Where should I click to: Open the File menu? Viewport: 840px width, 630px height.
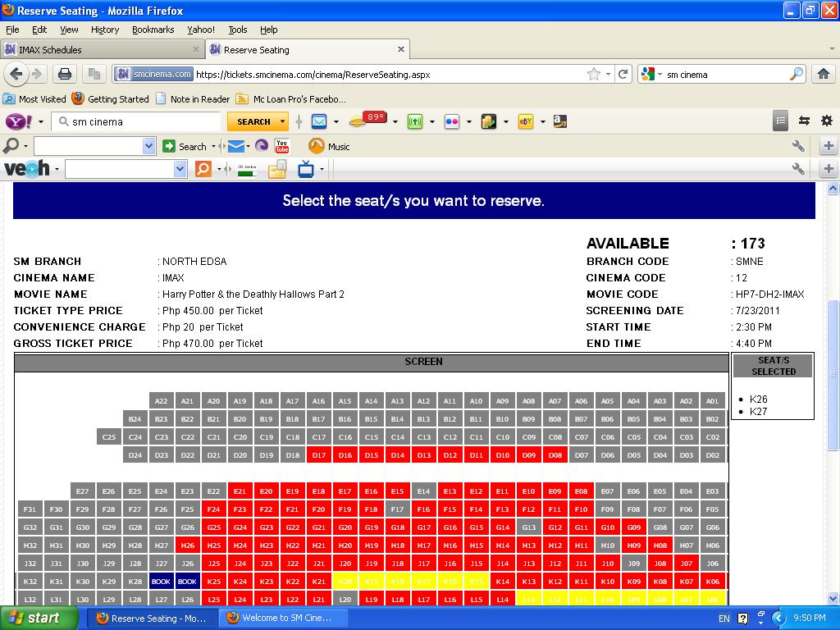click(12, 30)
